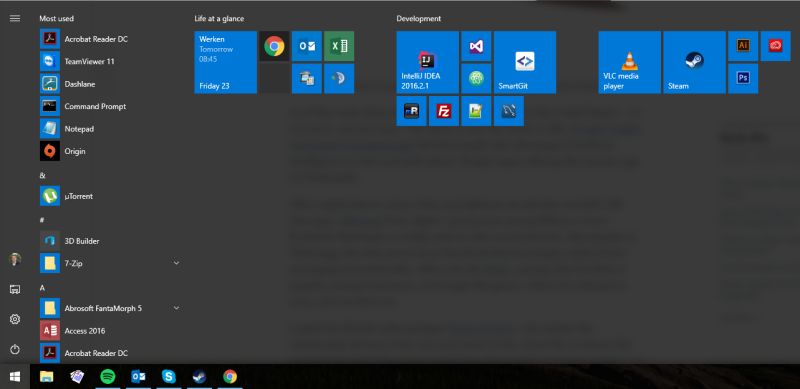Open the Steam icon on the taskbar
Viewport: 800px width, 389px height.
(199, 377)
